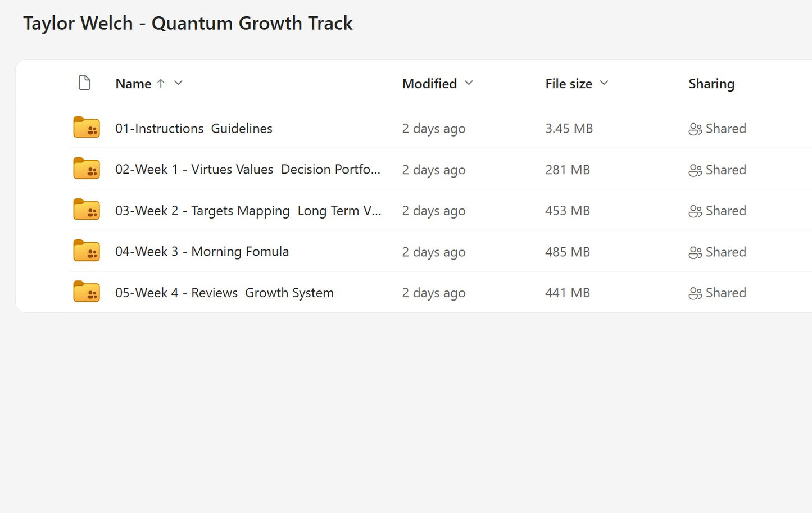Click the folder icon beside Week 3 Morning Fomula
This screenshot has width=812, height=513.
(x=85, y=251)
